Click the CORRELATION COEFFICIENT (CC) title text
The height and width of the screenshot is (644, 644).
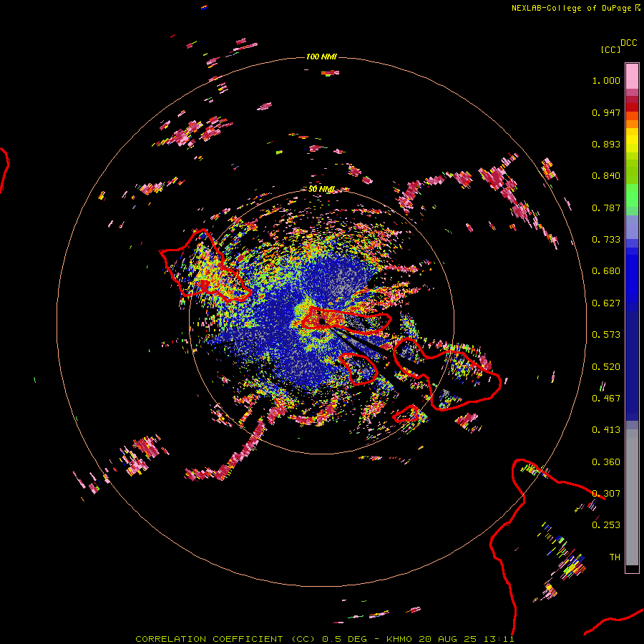(x=225, y=639)
